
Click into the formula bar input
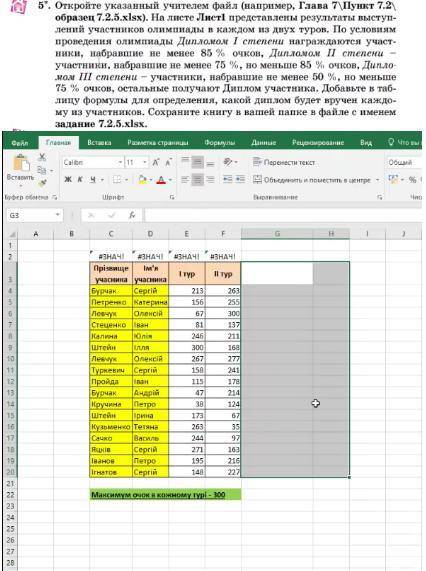(x=283, y=215)
